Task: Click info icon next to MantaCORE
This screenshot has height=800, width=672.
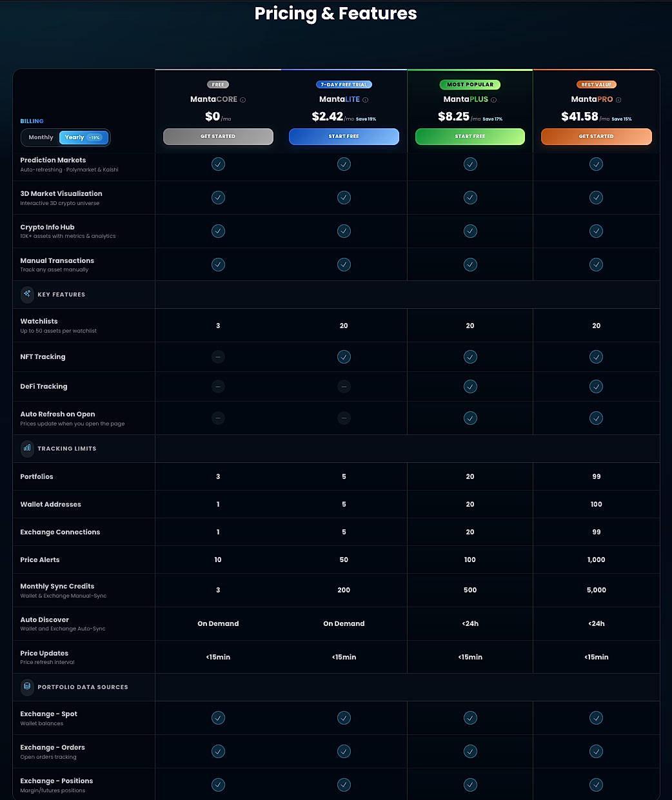Action: point(243,100)
